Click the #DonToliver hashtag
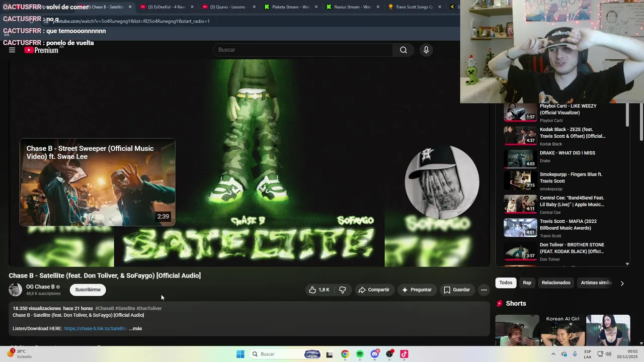Screen dimensions: 644x362 click(149, 308)
